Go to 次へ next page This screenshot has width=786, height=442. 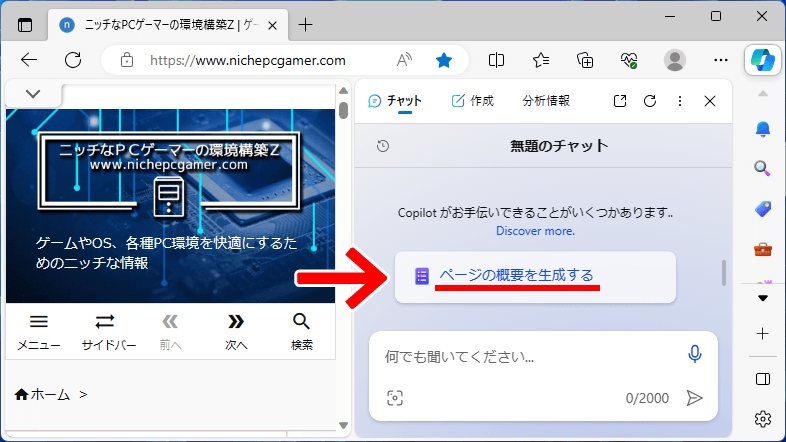[236, 332]
